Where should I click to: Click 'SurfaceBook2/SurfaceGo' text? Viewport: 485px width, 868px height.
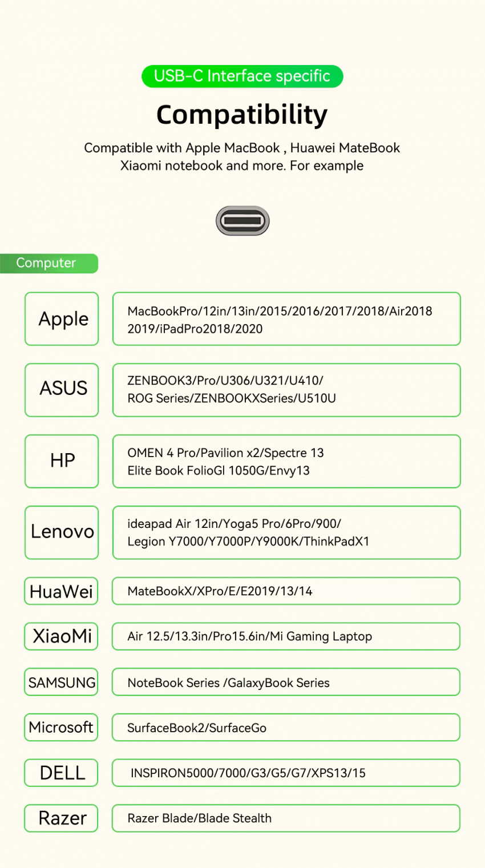(x=197, y=728)
